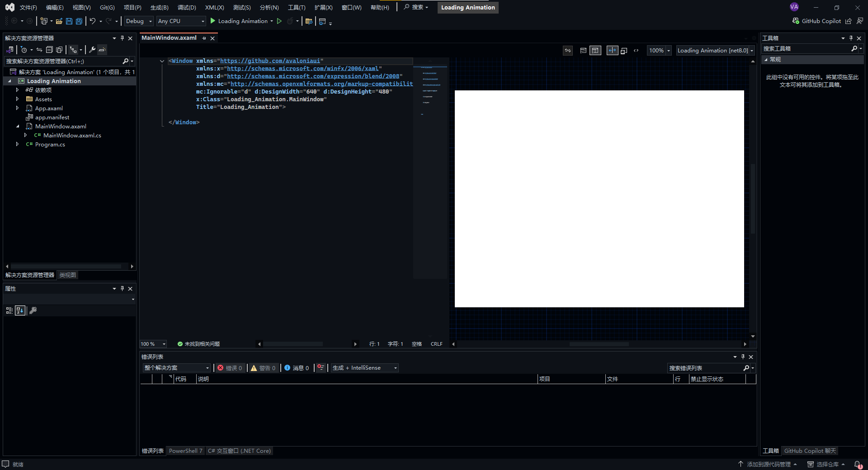Click the Undo arrow icon
The image size is (868, 470).
pyautogui.click(x=93, y=21)
